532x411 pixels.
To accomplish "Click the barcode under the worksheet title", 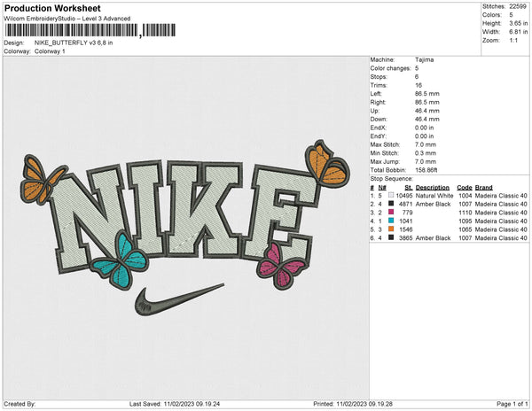I will pos(90,30).
